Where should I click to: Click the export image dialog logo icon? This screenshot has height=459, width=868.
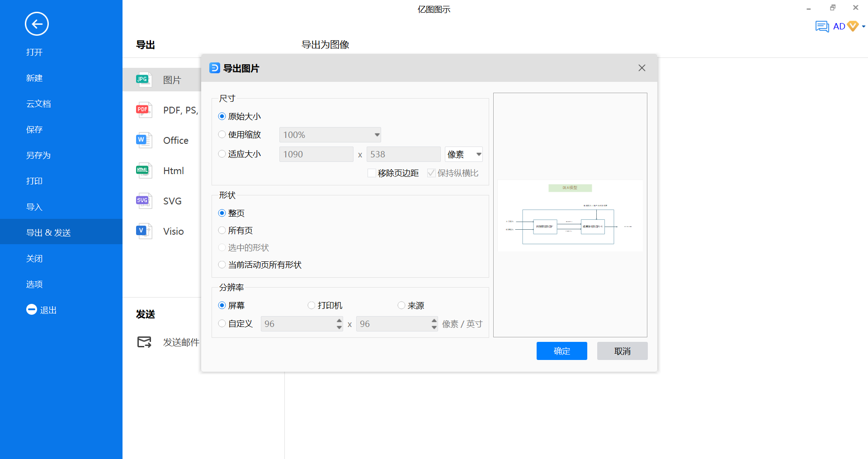tap(215, 68)
